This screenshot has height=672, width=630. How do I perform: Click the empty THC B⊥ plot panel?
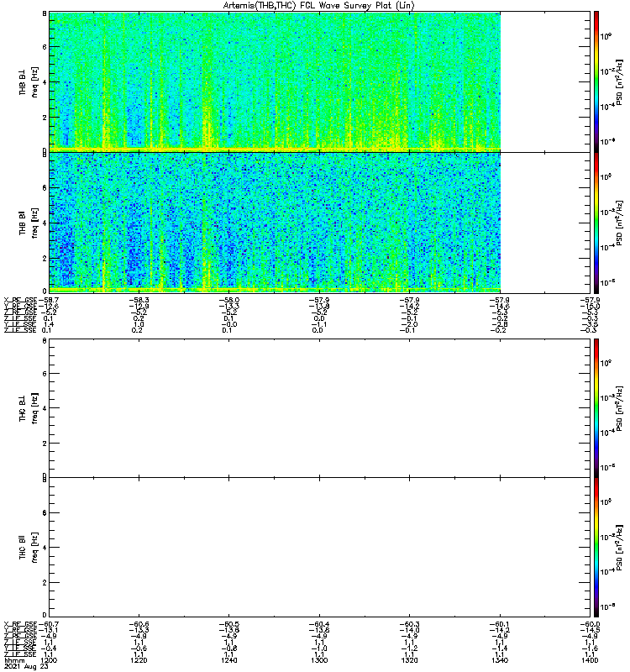(x=319, y=408)
